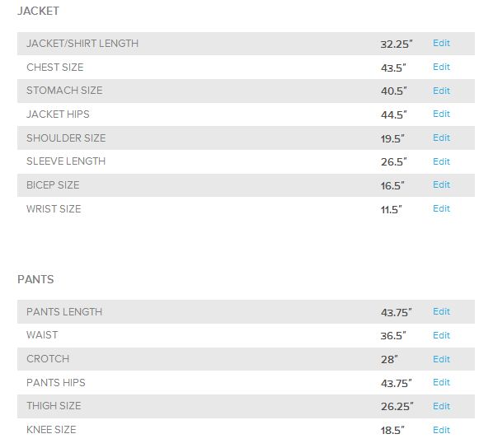Edit the Jacket/Shirt Length measurement
This screenshot has height=448, width=493.
coord(441,43)
